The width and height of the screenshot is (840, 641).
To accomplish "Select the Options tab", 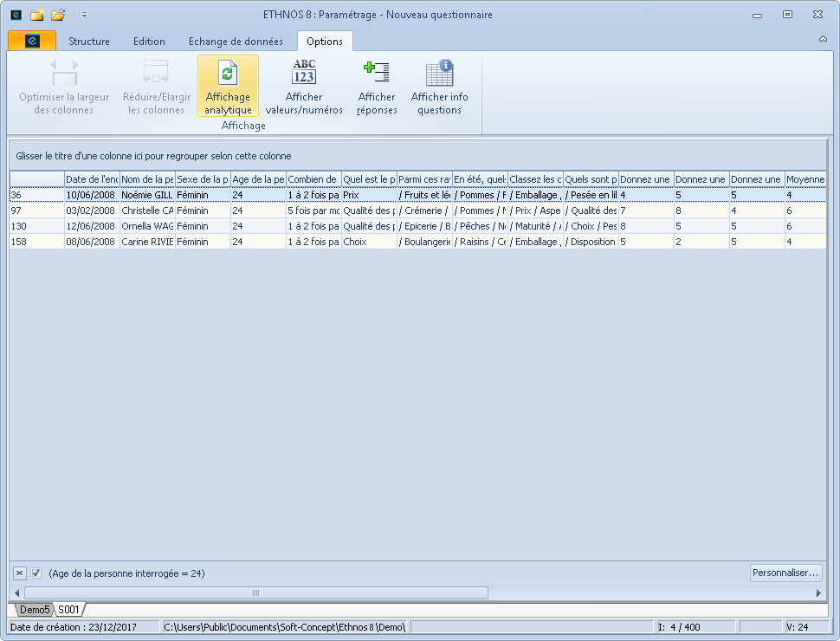I will [325, 42].
